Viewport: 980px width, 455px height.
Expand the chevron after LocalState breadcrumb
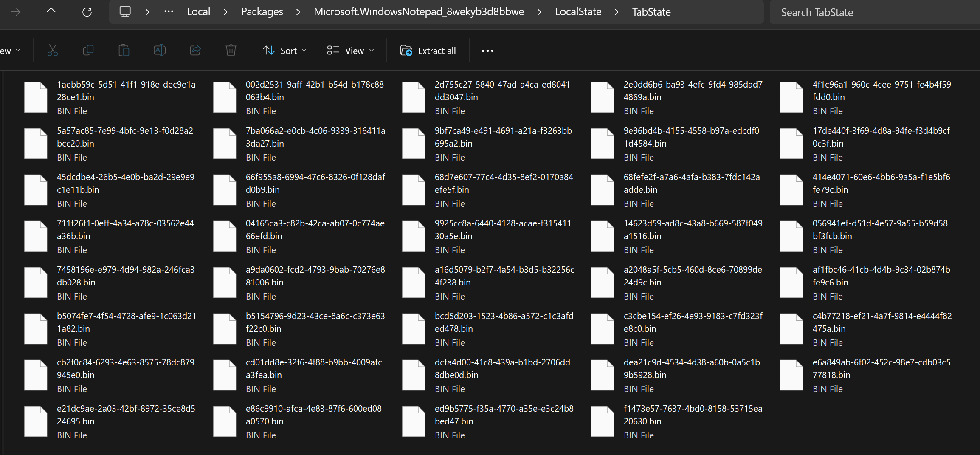pos(617,12)
